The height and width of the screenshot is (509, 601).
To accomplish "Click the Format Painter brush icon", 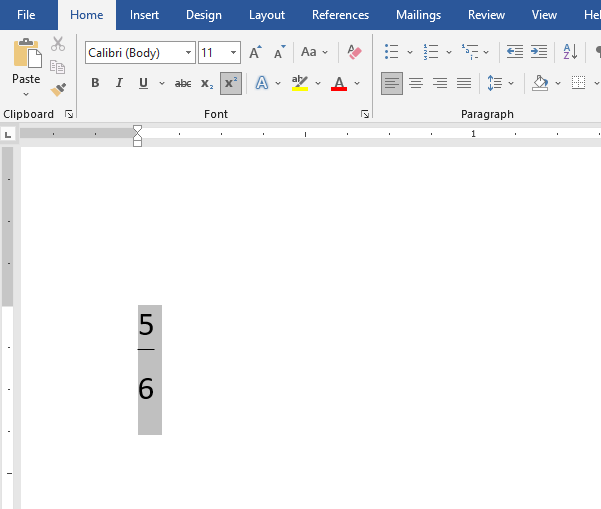I will pos(58,90).
